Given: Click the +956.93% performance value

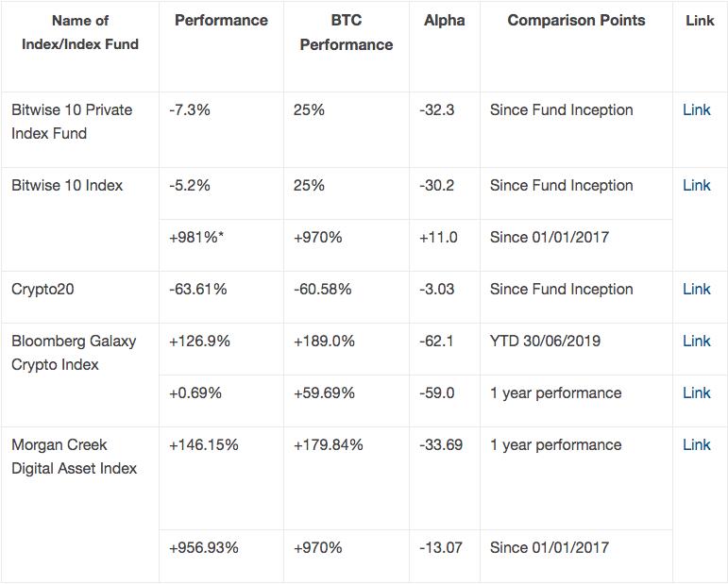Looking at the screenshot, I should point(203,548).
